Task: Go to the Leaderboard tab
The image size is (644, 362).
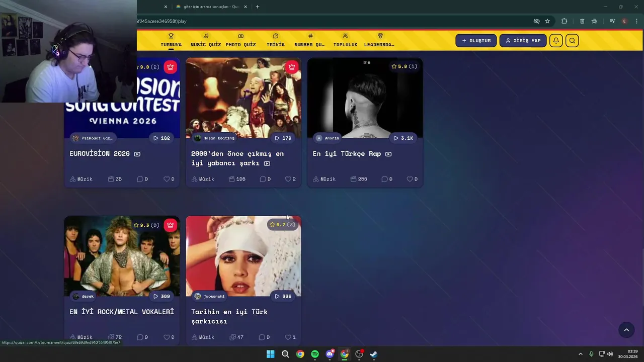Action: coord(379,40)
